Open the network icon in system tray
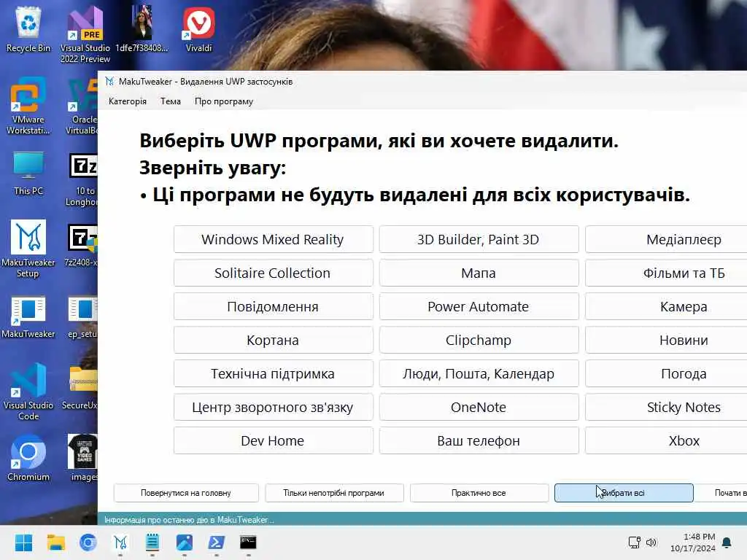This screenshot has width=747, height=560. 634,542
